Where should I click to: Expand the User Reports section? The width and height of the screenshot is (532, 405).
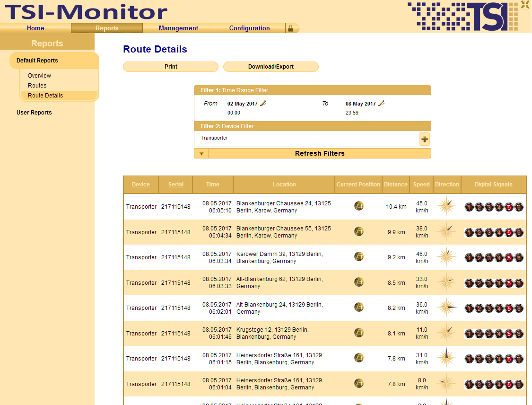[34, 112]
